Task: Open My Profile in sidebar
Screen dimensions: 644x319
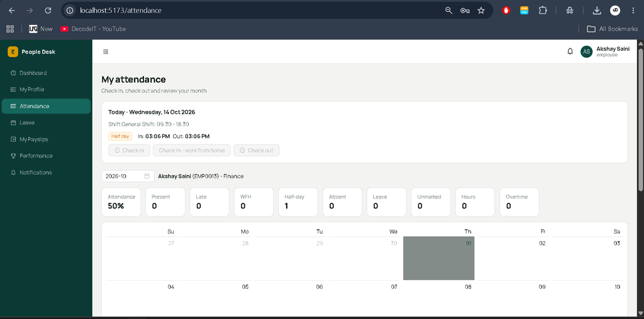Action: [46, 89]
